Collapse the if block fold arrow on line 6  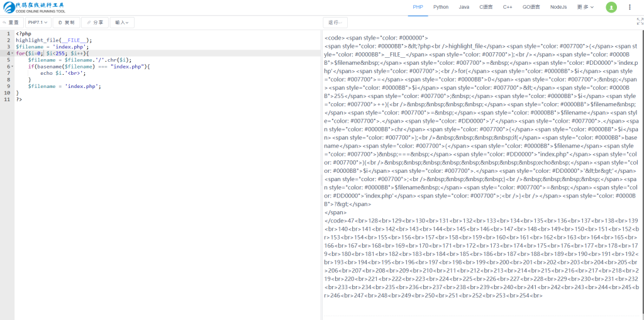click(x=11, y=67)
